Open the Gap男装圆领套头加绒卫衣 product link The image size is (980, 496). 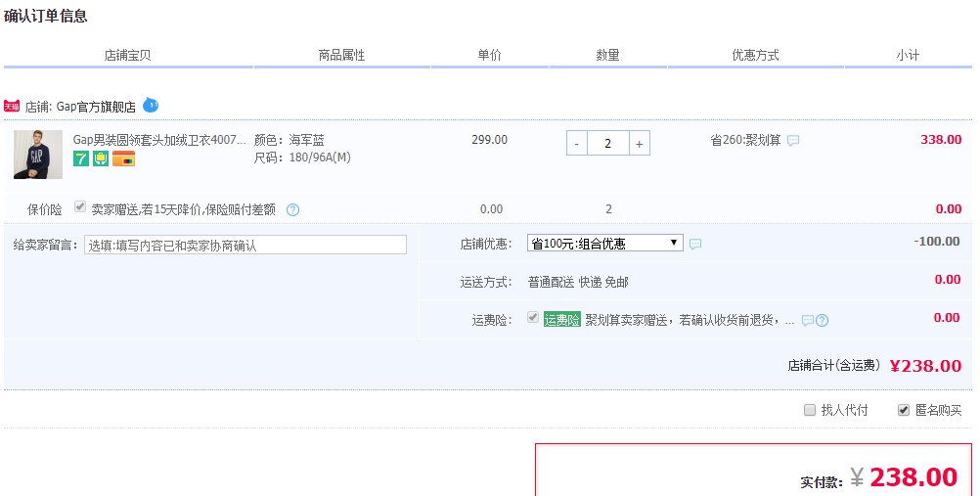point(159,140)
